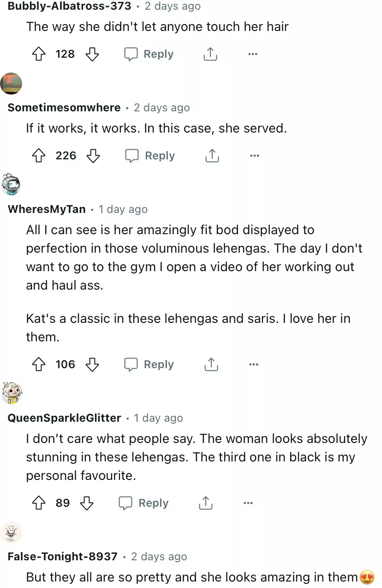Share Sometimesomwhere's comment
The image size is (382, 588).
point(212,156)
